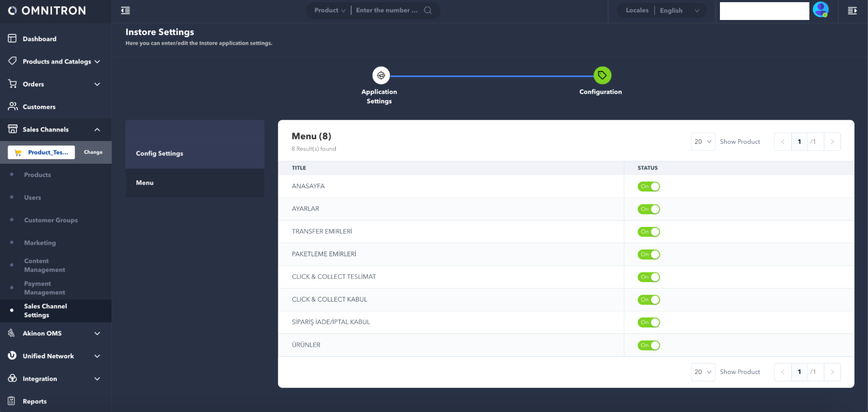Open Reports in the sidebar
868x412 pixels.
tap(34, 401)
